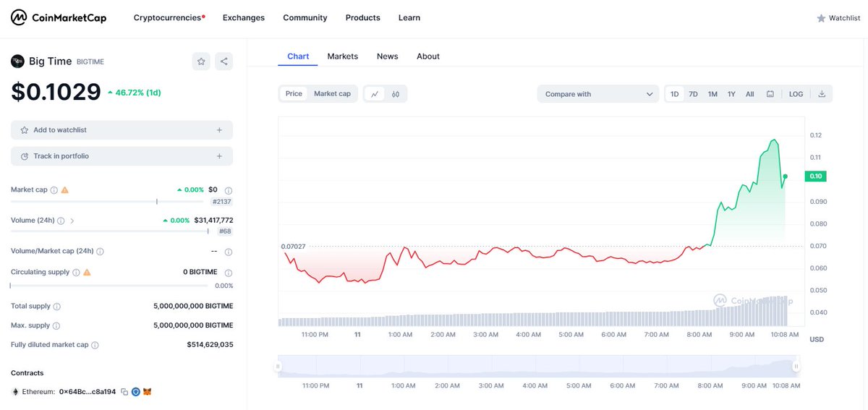
Task: Click the $514,629,035 fully diluted value
Action: [x=210, y=346]
